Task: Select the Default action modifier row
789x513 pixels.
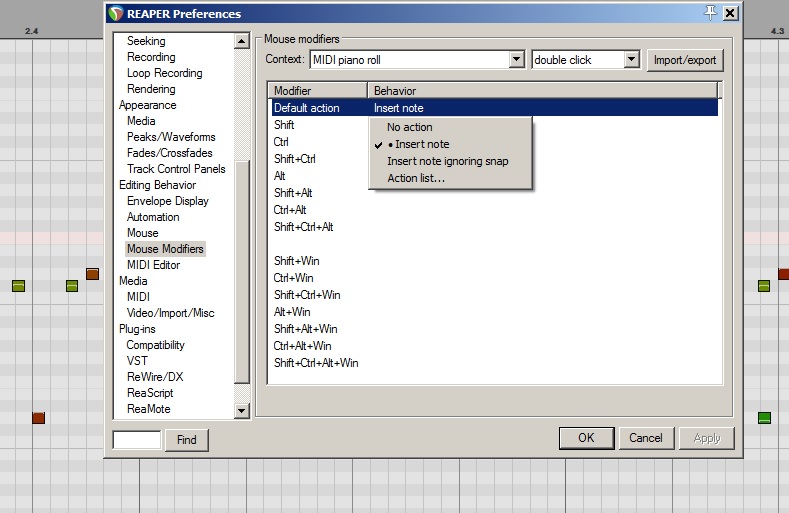Action: point(495,108)
